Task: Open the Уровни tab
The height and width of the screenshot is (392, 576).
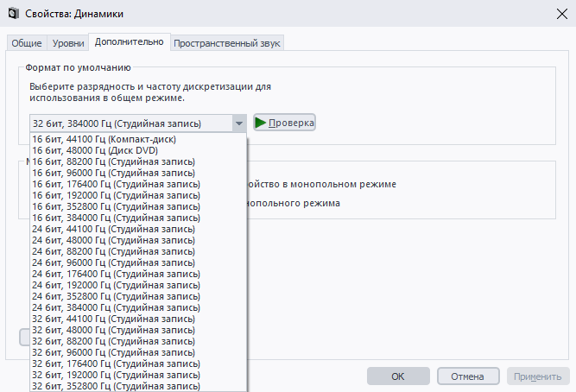Action: pyautogui.click(x=68, y=43)
